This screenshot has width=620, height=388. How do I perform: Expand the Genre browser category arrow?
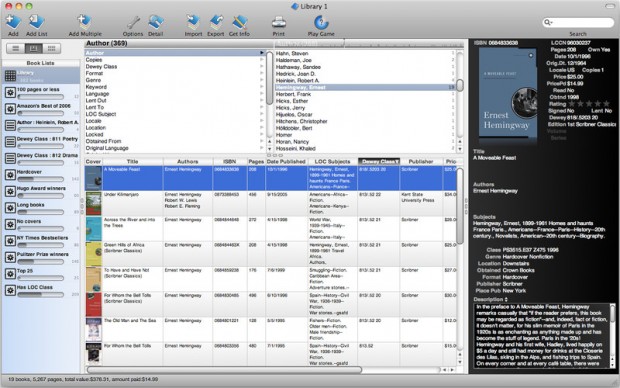click(x=261, y=80)
